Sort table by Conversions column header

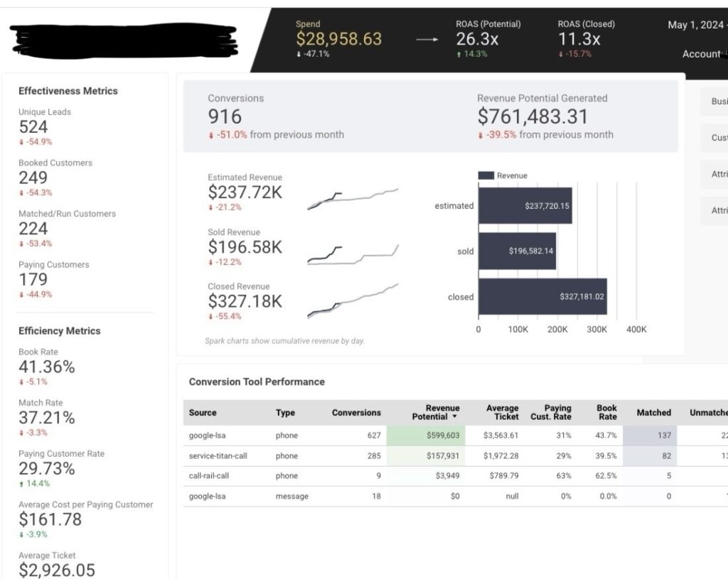point(356,413)
